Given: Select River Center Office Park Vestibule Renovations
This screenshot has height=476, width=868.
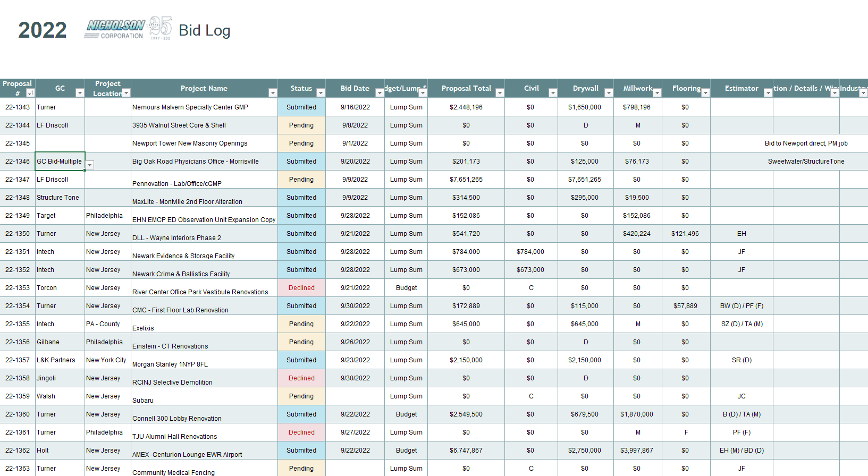Looking at the screenshot, I should 204,288.
